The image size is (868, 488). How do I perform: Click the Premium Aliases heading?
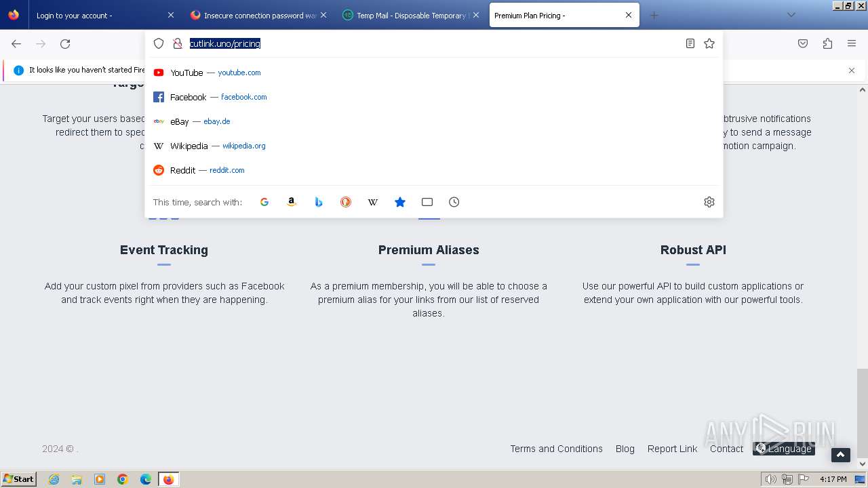coord(429,250)
